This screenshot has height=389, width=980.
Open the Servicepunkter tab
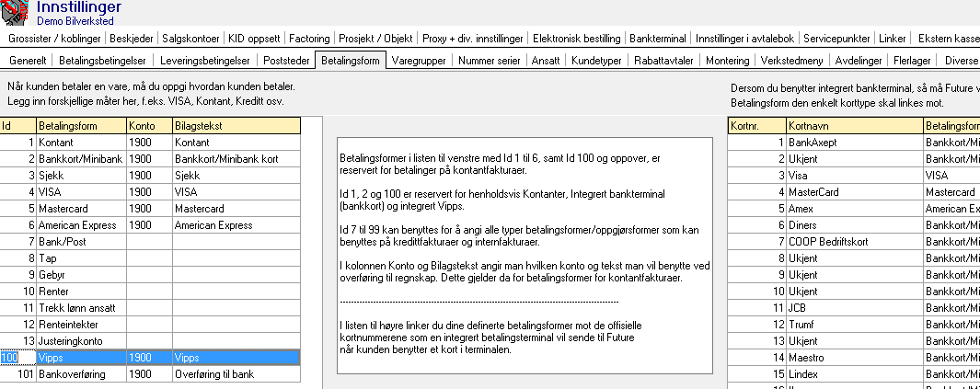point(836,39)
